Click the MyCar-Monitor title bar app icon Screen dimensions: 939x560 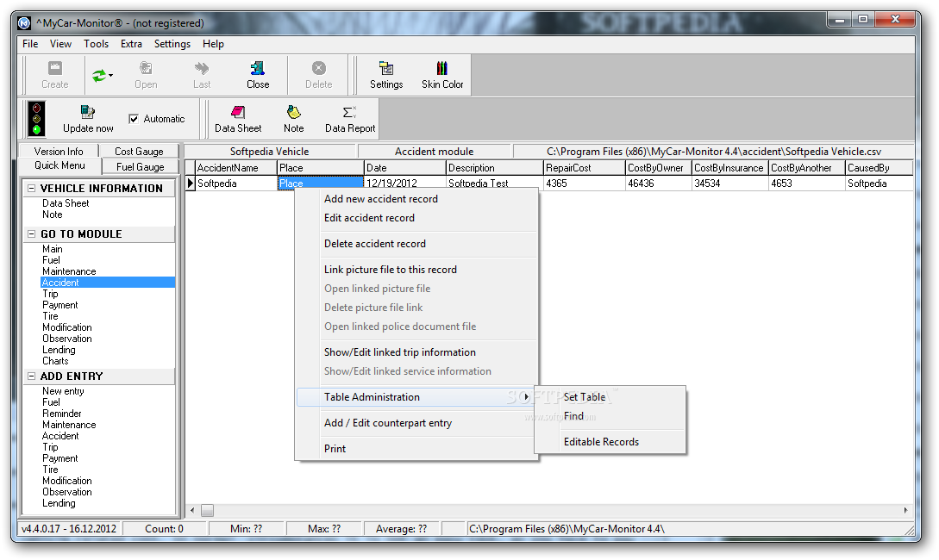(24, 23)
